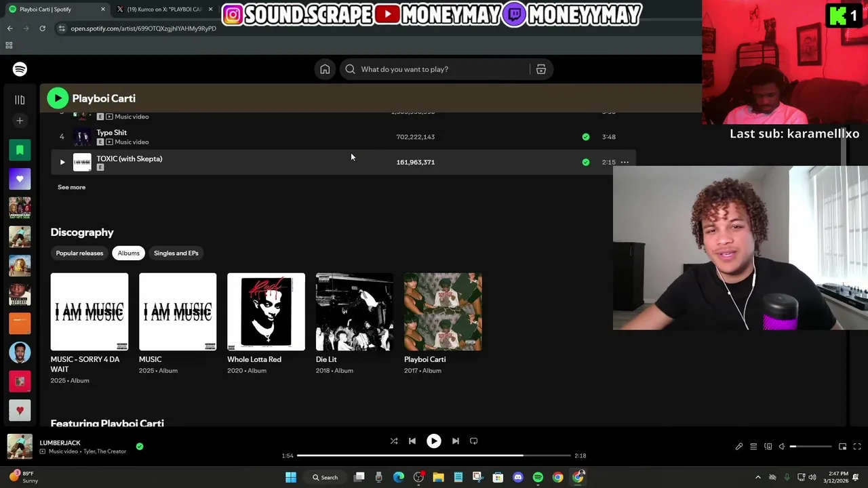The image size is (868, 488).
Task: Reload the page in browser
Action: coord(42,28)
